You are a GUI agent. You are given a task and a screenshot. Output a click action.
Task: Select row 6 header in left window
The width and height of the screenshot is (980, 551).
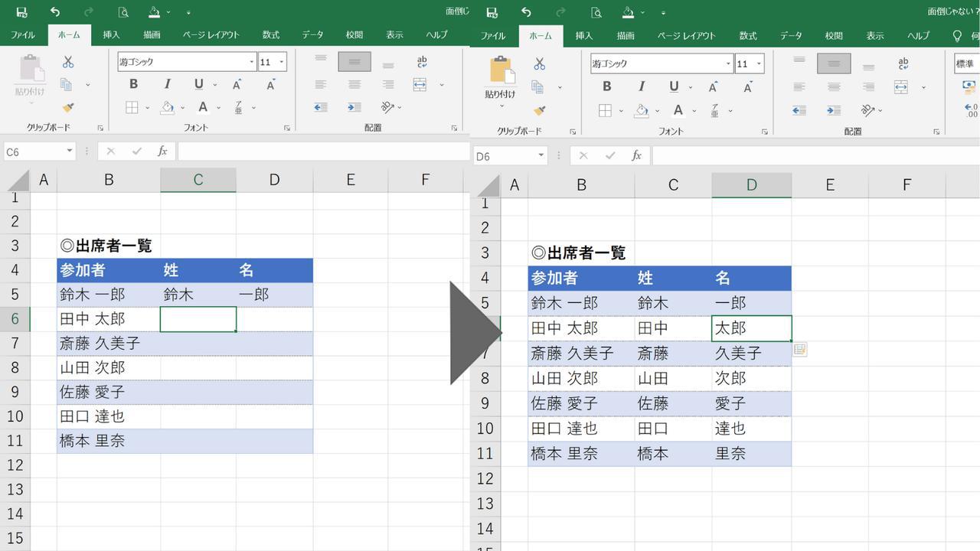pos(15,319)
